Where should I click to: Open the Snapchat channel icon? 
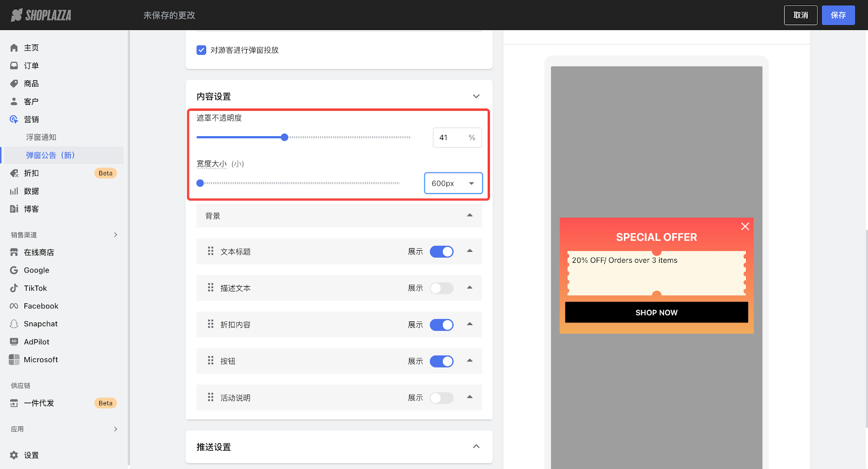tap(14, 324)
